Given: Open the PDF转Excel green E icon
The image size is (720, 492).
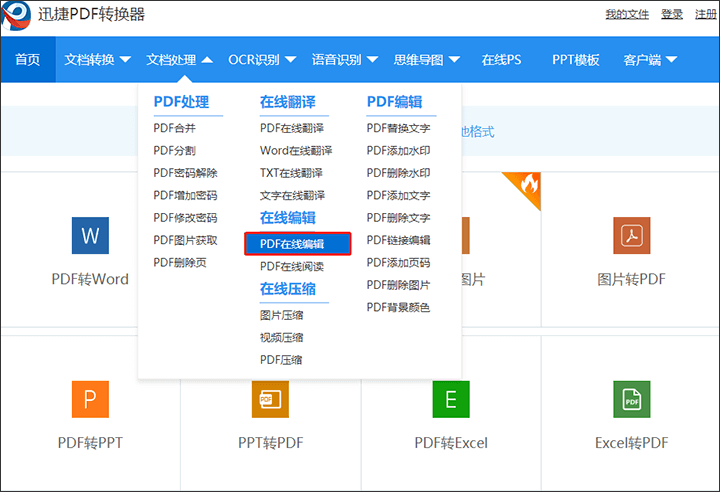Looking at the screenshot, I should point(451,399).
